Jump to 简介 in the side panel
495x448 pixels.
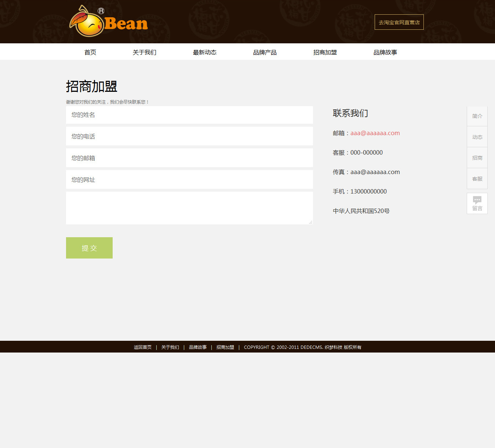pyautogui.click(x=477, y=116)
